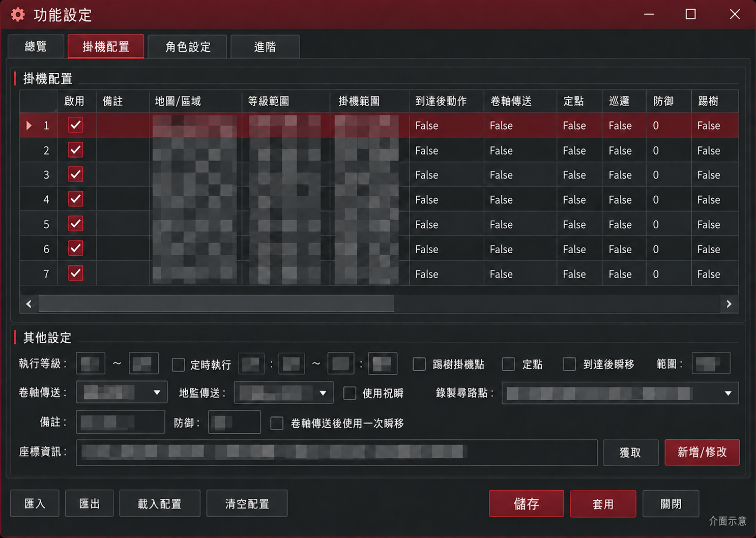Expand the 地監傳送 dropdown
This screenshot has width=756, height=538.
pos(283,393)
